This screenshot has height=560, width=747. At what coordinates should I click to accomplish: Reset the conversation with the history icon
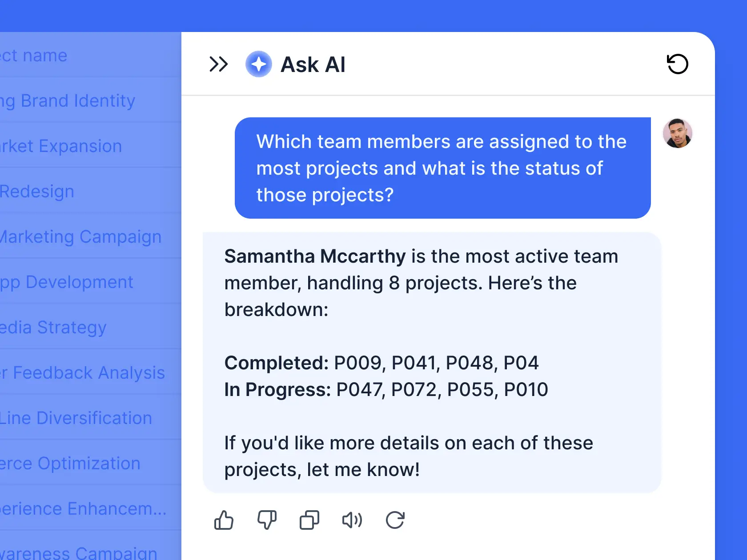[x=677, y=64]
